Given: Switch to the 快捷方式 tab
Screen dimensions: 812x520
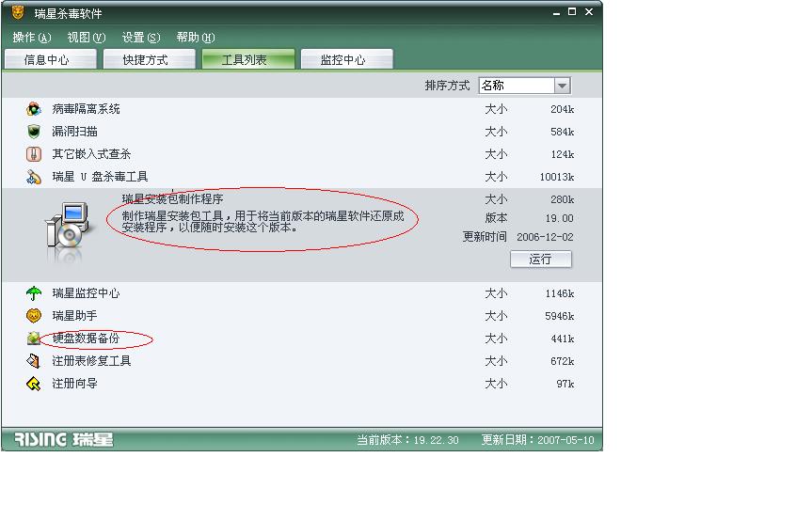Looking at the screenshot, I should tap(150, 59).
